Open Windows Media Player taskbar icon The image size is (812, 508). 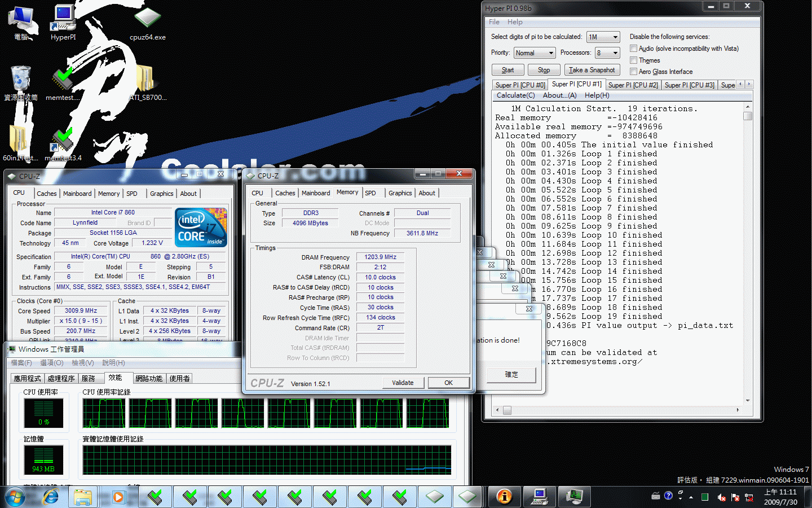coord(117,497)
